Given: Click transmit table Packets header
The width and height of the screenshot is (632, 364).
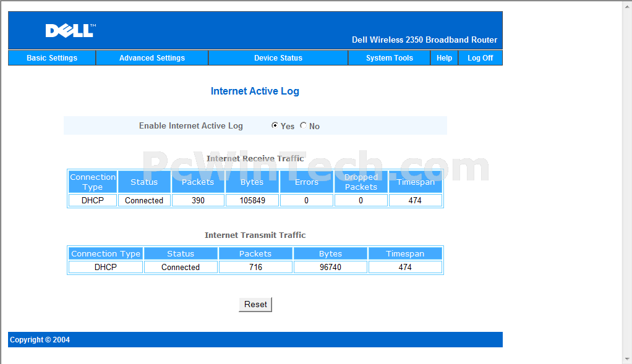Looking at the screenshot, I should click(x=255, y=253).
